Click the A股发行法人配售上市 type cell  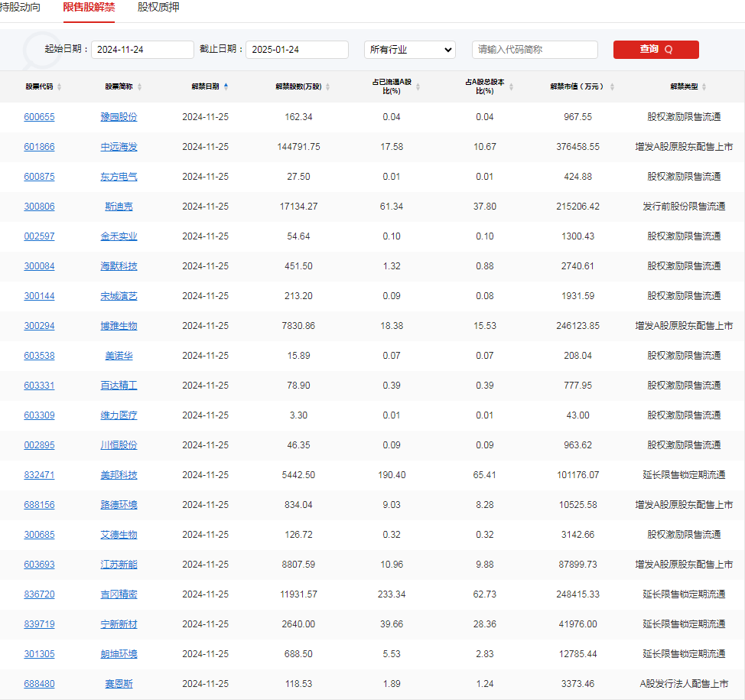[x=684, y=684]
